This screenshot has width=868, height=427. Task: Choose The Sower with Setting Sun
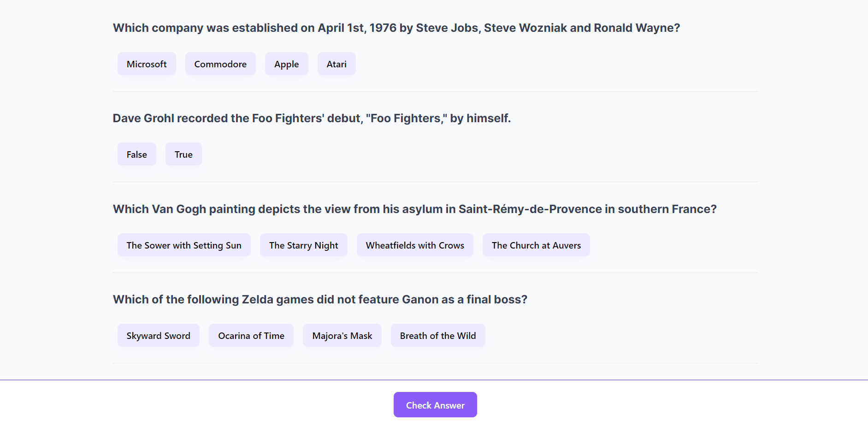184,245
